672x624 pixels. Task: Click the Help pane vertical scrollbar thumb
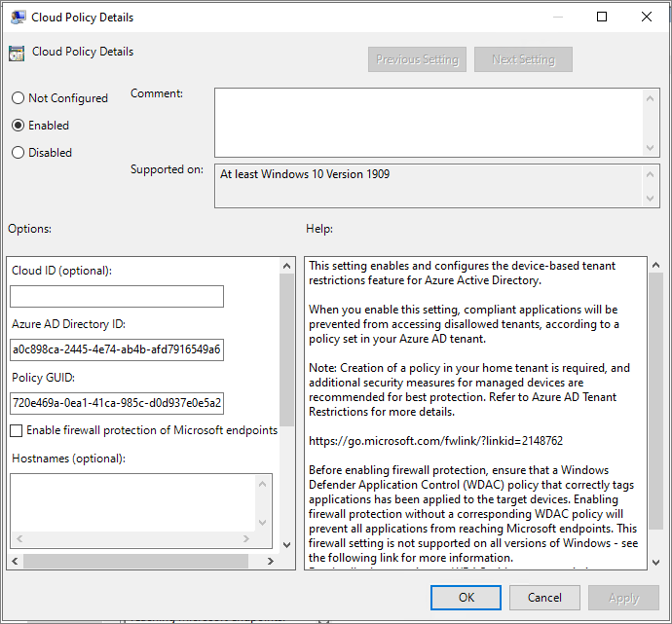click(x=655, y=401)
